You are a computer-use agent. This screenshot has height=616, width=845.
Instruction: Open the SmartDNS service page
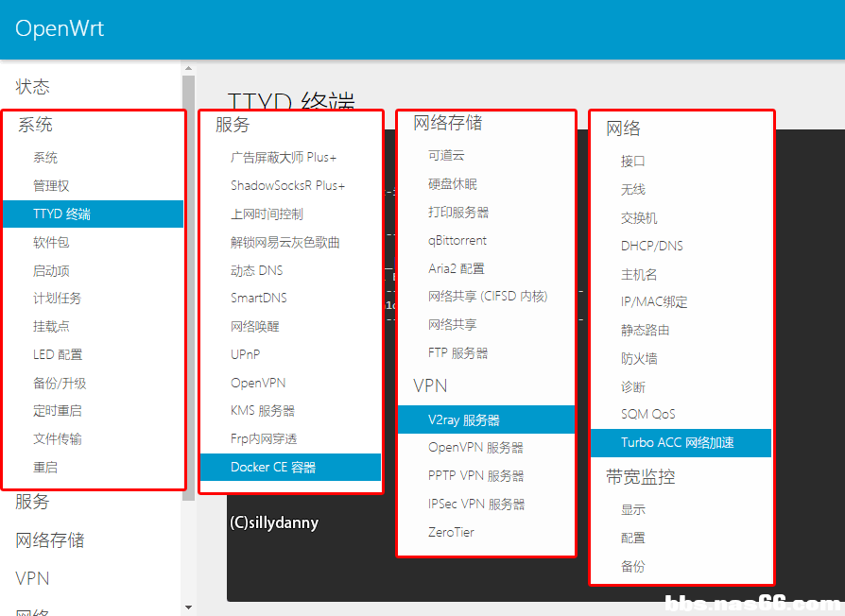click(259, 298)
